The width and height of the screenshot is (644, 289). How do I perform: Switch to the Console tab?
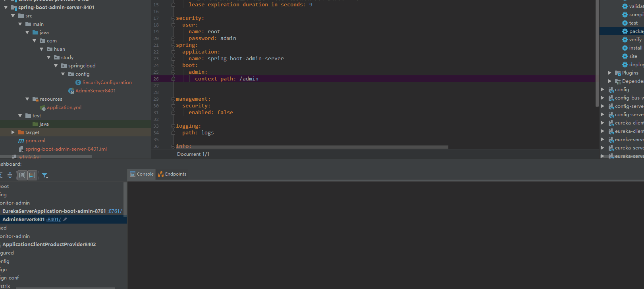tap(142, 174)
